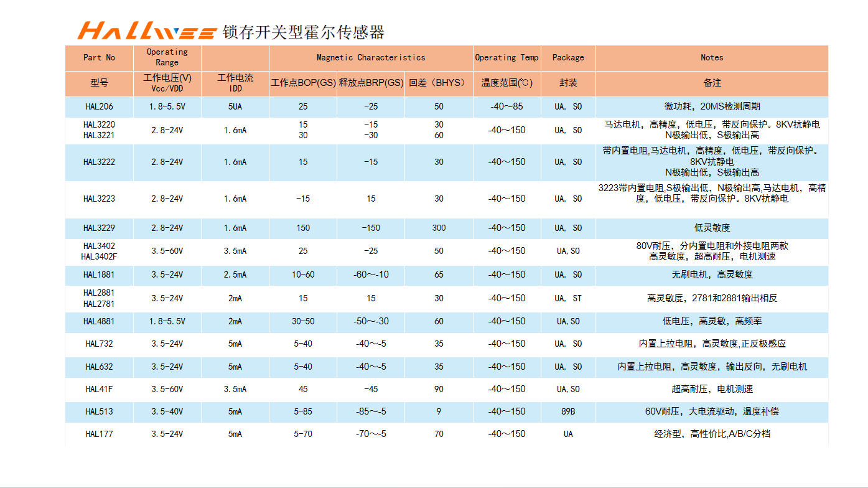Click the 65 hysteresis value of HAL1881
Image resolution: width=868 pixels, height=488 pixels.
tap(439, 274)
